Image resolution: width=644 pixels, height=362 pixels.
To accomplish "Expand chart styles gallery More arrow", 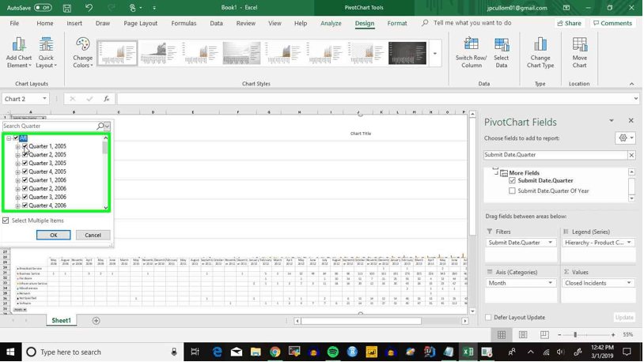I will point(435,53).
